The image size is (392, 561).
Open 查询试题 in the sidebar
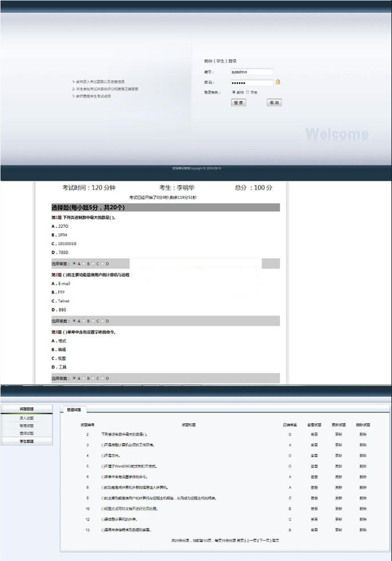tap(26, 433)
